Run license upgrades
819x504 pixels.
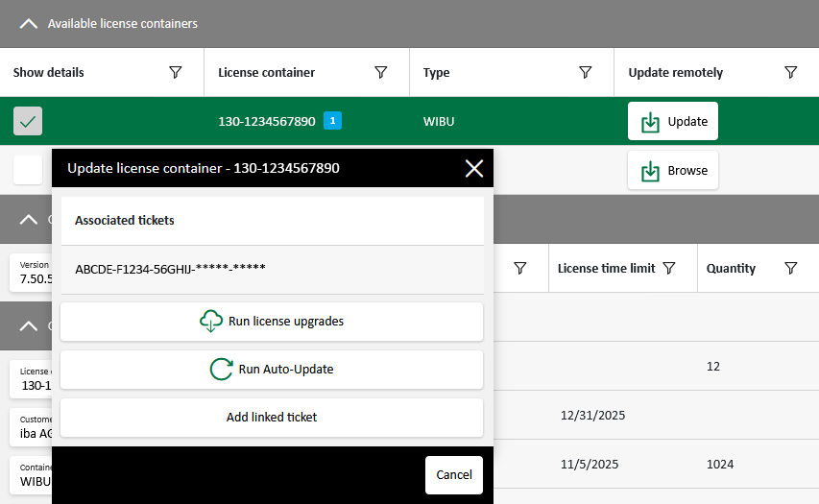[272, 322]
